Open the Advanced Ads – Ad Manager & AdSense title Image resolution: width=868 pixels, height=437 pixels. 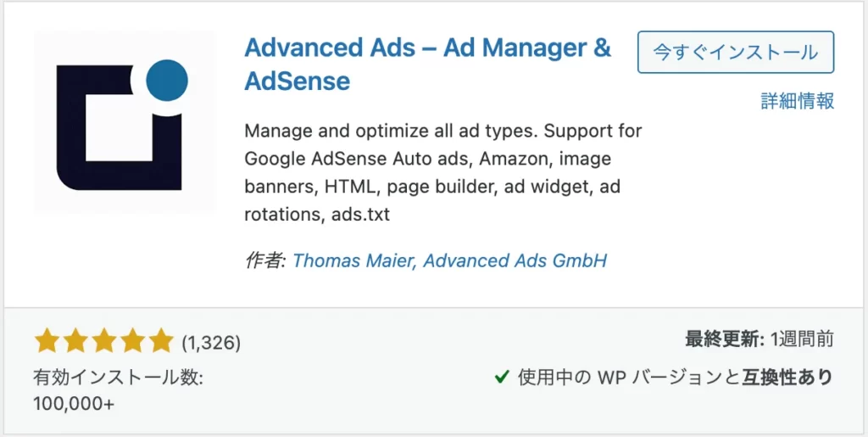point(427,64)
